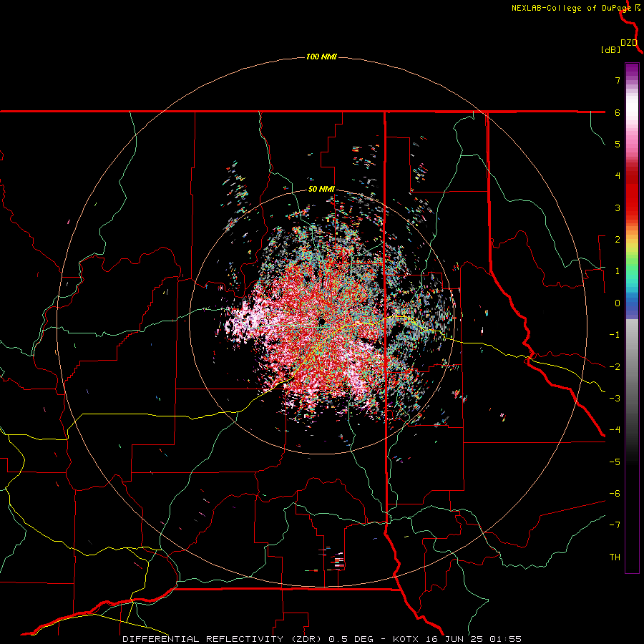Select the 6 value on color scale
The width and height of the screenshot is (644, 644).
(618, 112)
